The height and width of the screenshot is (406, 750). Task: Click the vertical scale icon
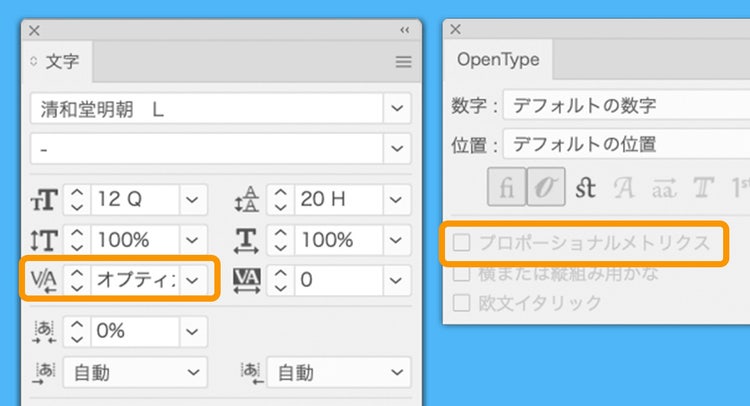[44, 240]
